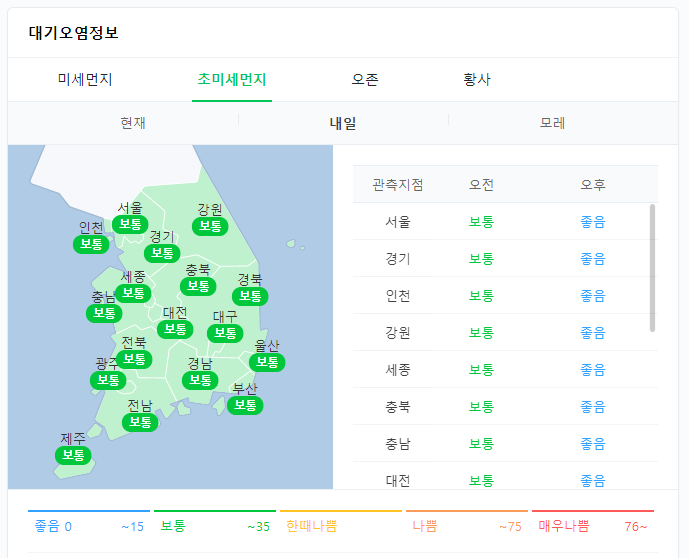Click 충남 in the table

pyautogui.click(x=398, y=444)
